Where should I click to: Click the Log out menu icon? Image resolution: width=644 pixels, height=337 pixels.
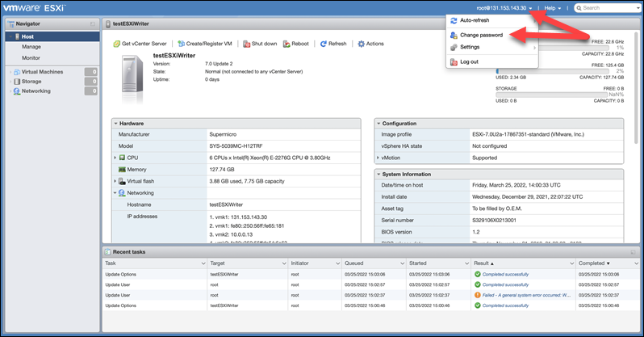pyautogui.click(x=454, y=62)
